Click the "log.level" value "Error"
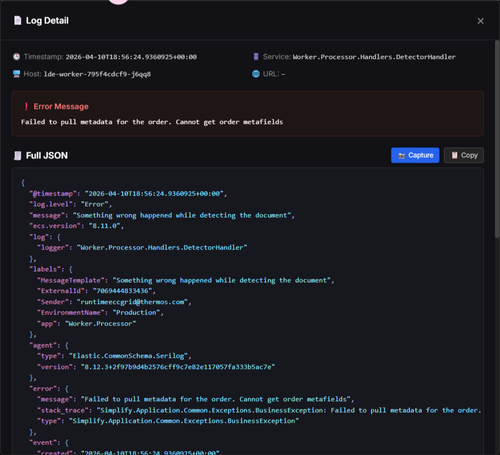This screenshot has width=500, height=455. point(94,204)
